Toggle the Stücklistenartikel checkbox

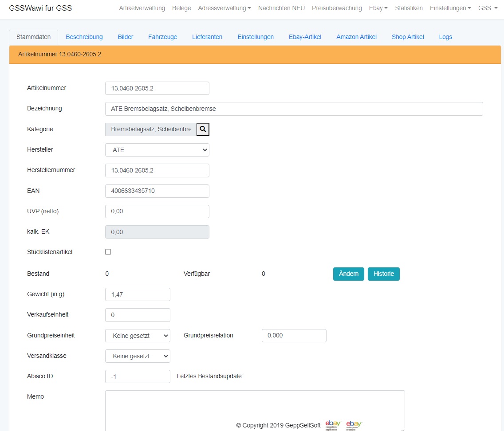click(x=108, y=252)
